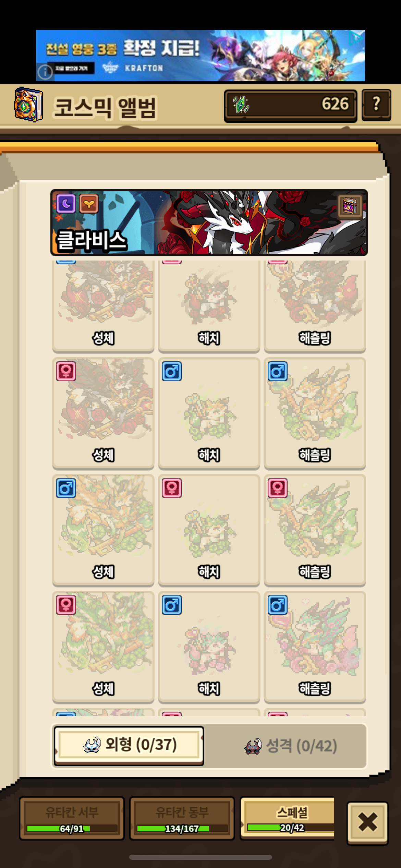Image resolution: width=401 pixels, height=868 pixels.
Task: Open the KRAFTON advertisement banner
Action: [200, 56]
